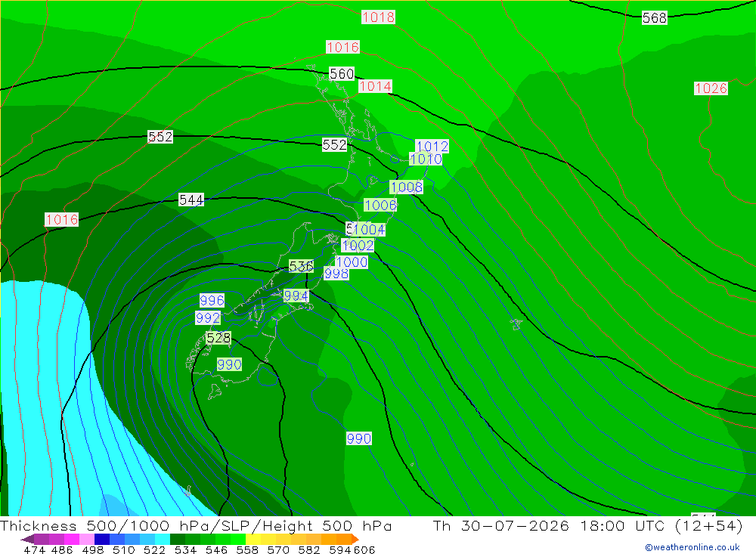Click the forecast time 'Th 30-07-2026 18:00 UTC (12+54)'
This screenshot has width=756, height=554.
[587, 525]
